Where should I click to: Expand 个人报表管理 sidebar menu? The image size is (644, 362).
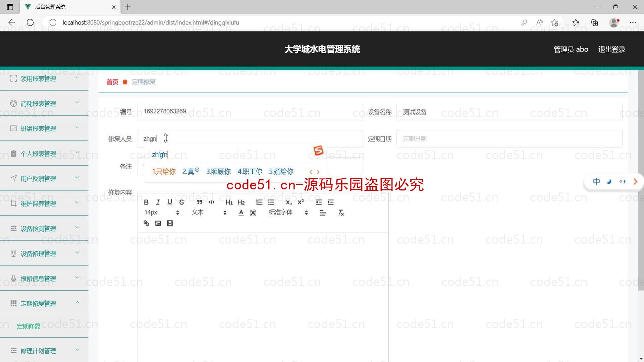tap(44, 154)
